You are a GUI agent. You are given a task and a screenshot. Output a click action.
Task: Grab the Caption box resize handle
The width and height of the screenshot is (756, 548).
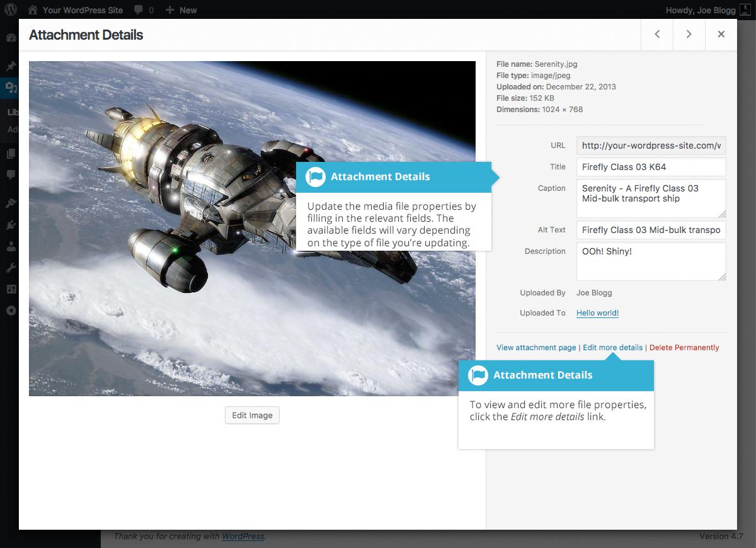pos(722,214)
